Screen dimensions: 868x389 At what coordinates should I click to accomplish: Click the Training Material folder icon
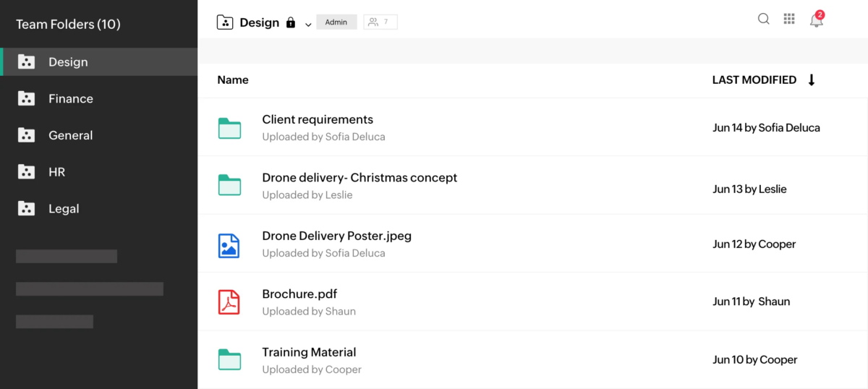click(x=229, y=359)
